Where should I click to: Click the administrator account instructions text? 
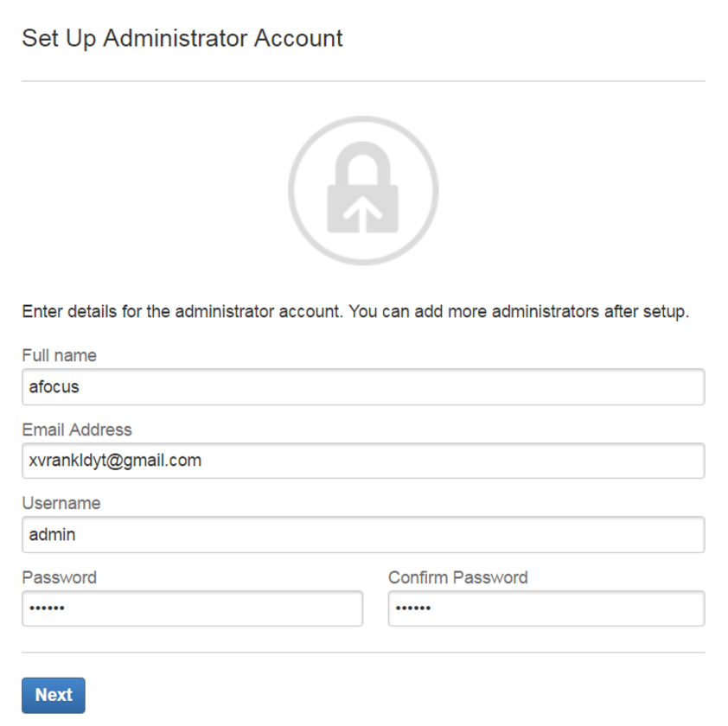coord(354,312)
